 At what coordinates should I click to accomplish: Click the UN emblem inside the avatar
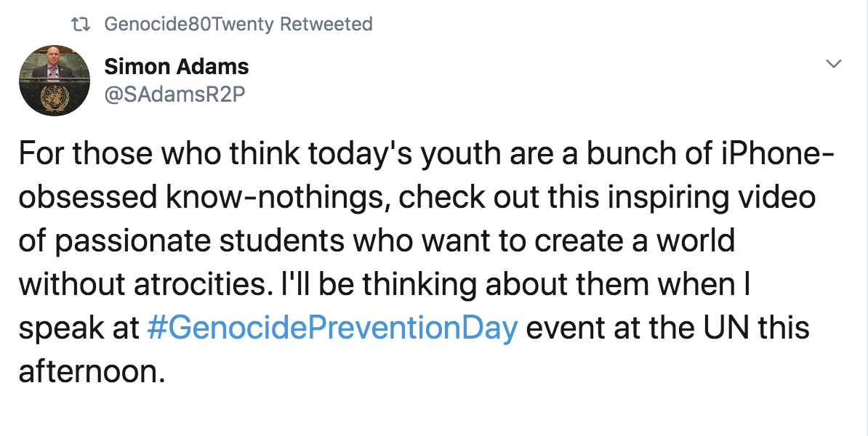pyautogui.click(x=54, y=100)
